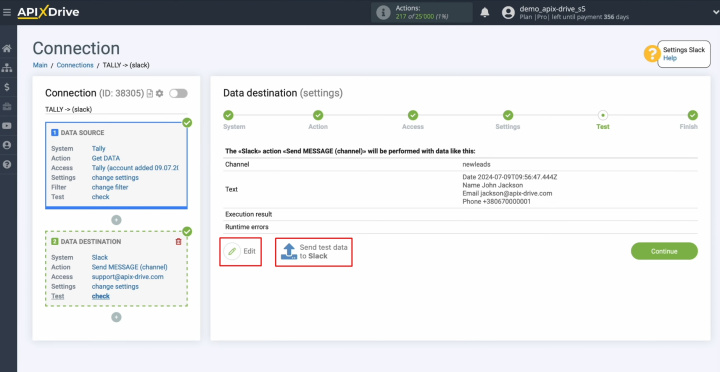This screenshot has width=720, height=372.
Task: Add step between source and destination
Action: point(116,220)
